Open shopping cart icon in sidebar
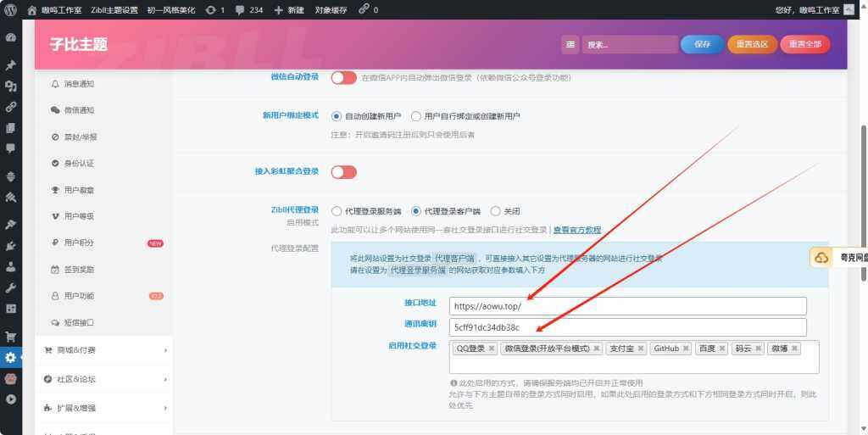 pyautogui.click(x=10, y=337)
